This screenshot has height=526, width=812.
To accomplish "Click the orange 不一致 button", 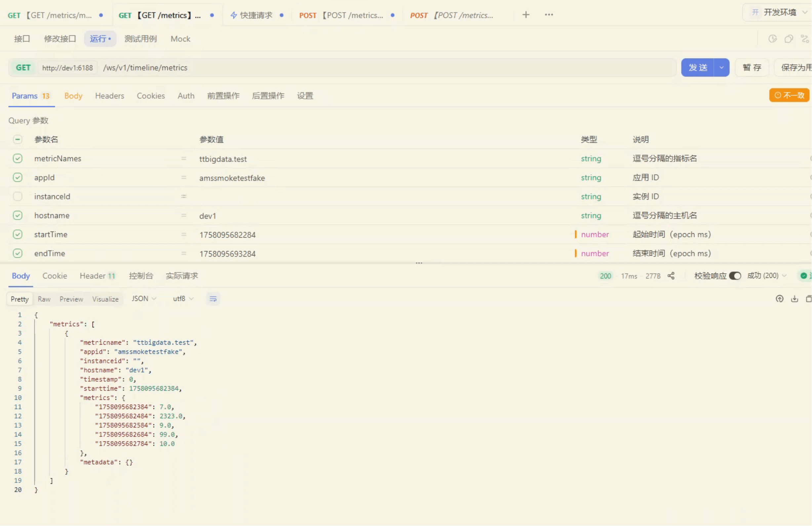I will pos(789,95).
